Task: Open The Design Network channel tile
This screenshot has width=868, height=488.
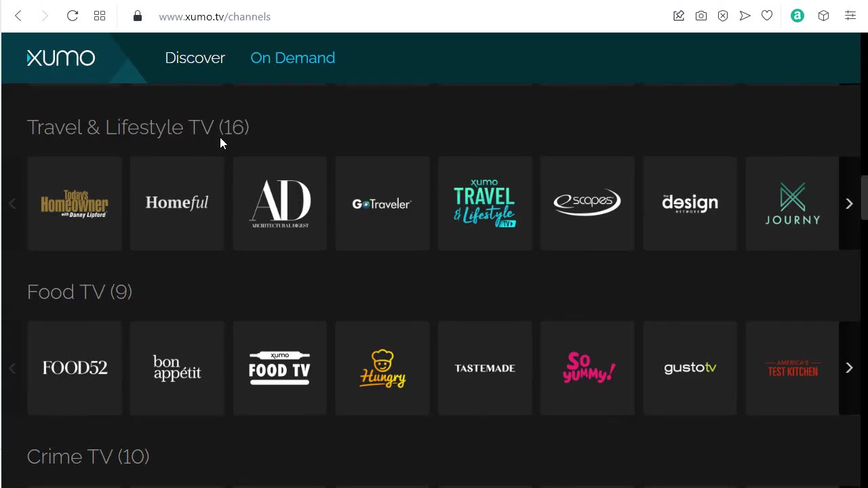Action: 690,203
